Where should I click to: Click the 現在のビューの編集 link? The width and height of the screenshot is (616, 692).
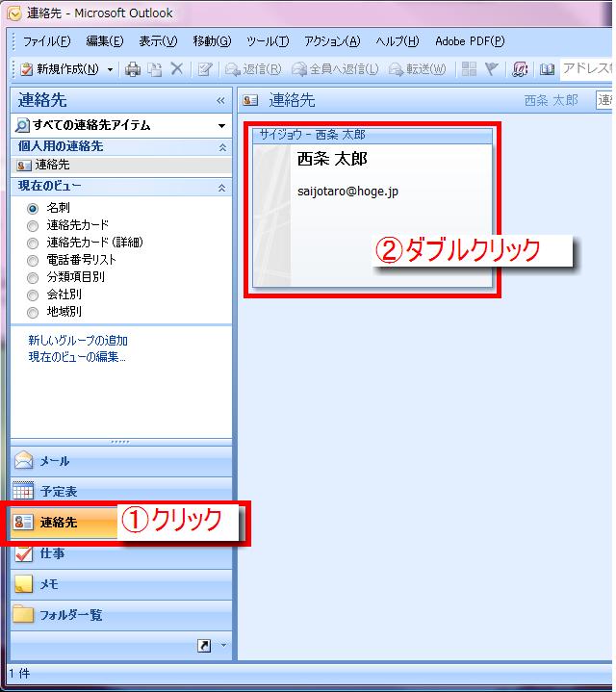click(x=77, y=357)
